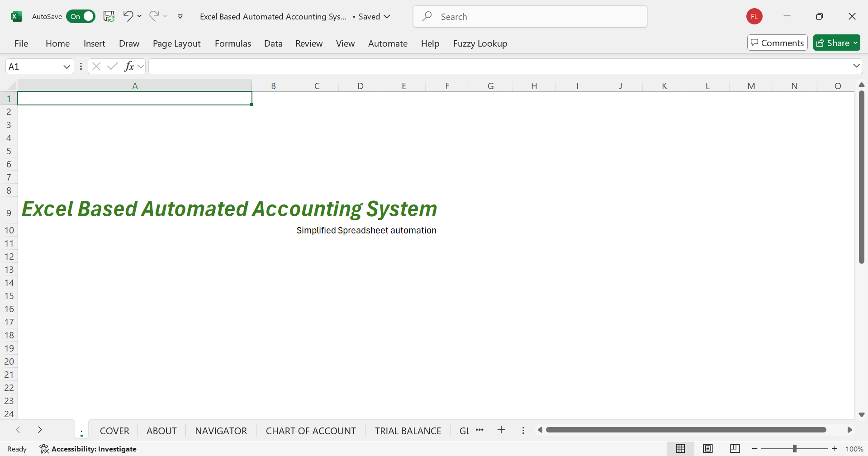868x456 pixels.
Task: Click the Save icon in title bar
Action: [x=109, y=16]
